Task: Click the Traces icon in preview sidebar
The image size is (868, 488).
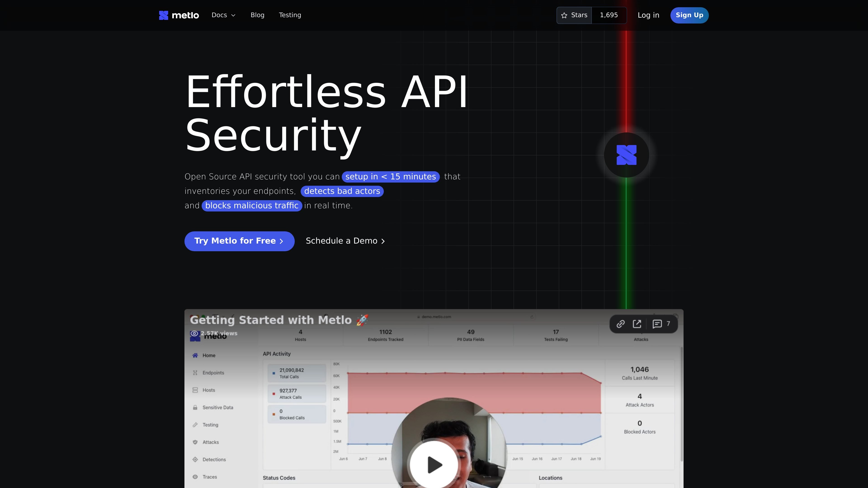Action: pos(195,477)
